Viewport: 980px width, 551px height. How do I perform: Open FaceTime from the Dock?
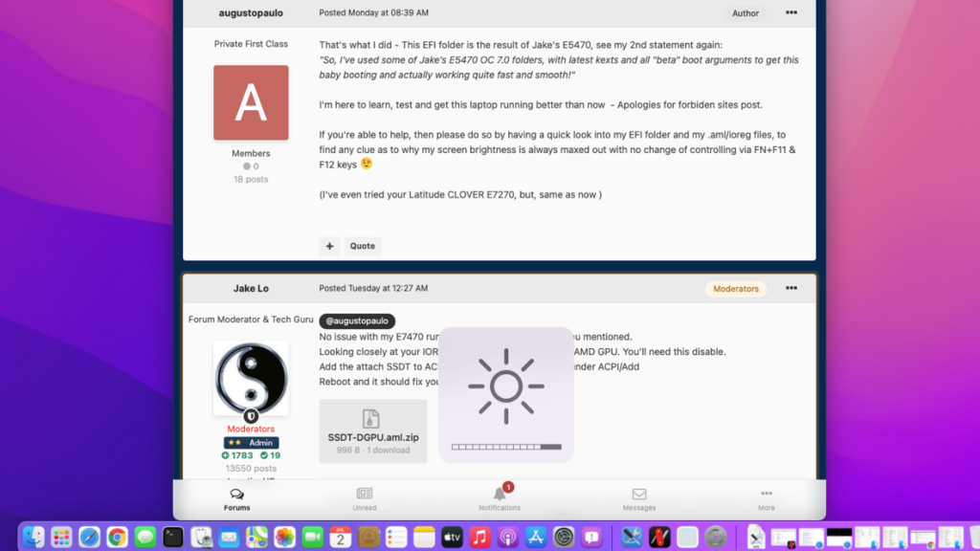pos(313,538)
